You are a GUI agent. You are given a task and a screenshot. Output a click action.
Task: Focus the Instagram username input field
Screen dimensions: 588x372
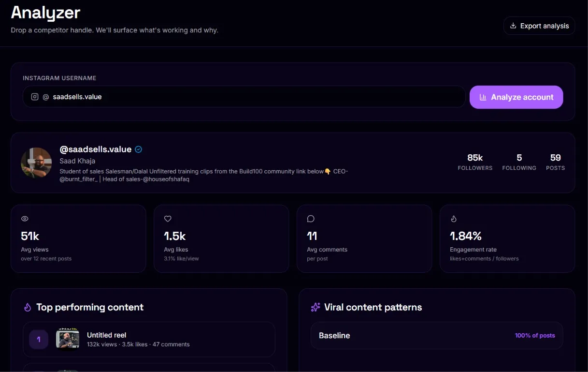pos(244,97)
